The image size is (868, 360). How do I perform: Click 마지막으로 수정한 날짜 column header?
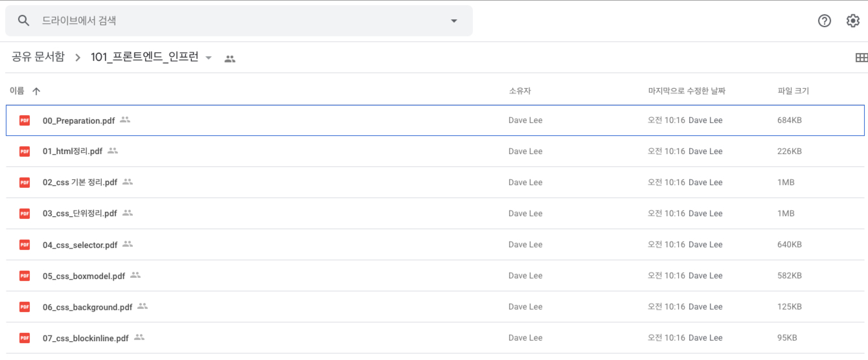[686, 91]
